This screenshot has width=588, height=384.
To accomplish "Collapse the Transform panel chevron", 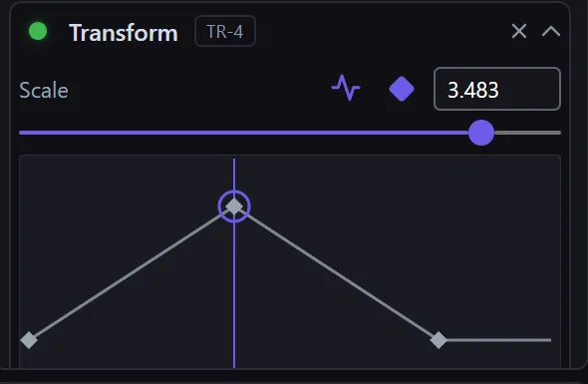I will 551,31.
